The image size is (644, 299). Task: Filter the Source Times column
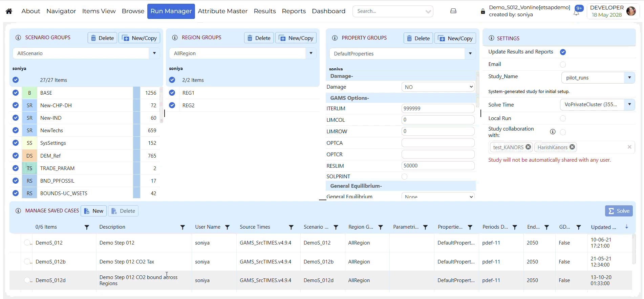pos(291,227)
